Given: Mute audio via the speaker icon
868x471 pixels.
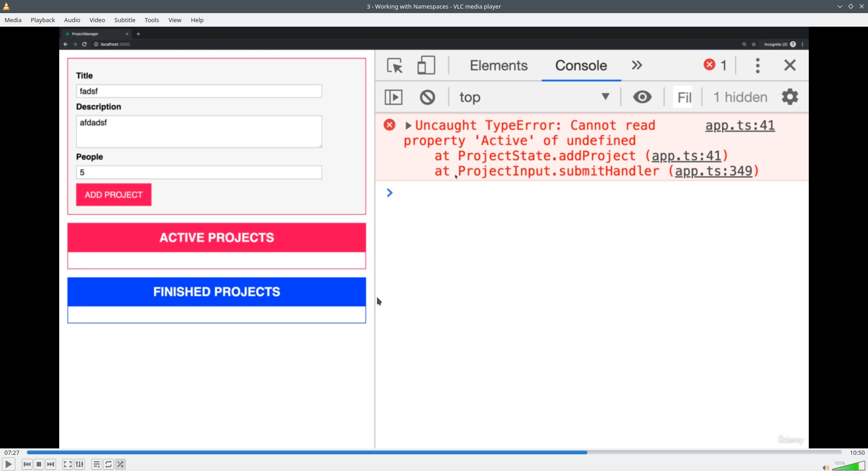Looking at the screenshot, I should point(825,467).
